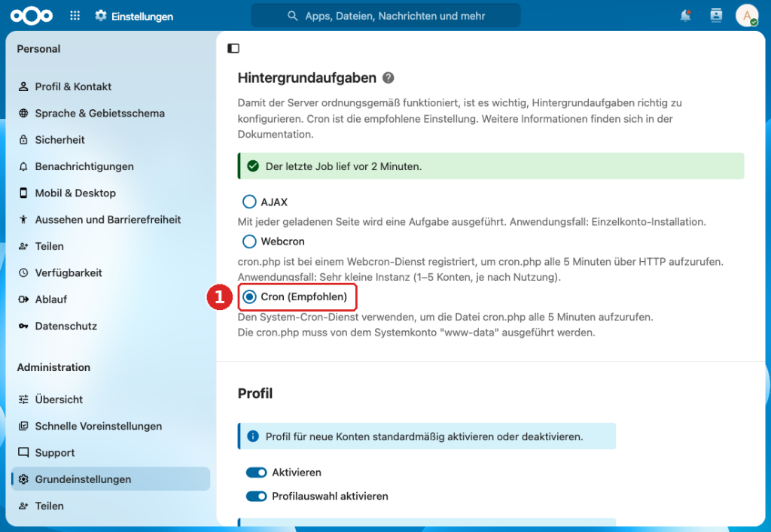Viewport: 771px width, 532px height.
Task: Open Sprache & Gebietsschema settings
Action: 111,113
